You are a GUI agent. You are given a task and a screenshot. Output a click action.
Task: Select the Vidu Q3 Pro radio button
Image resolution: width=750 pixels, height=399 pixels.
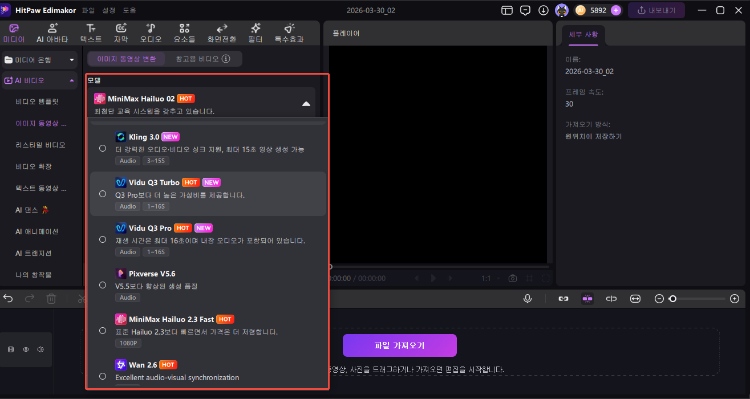coord(102,239)
